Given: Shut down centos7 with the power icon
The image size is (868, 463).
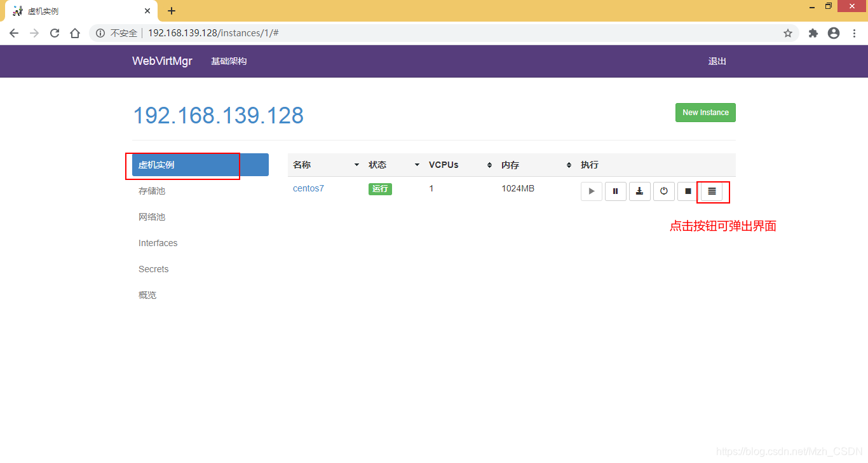Looking at the screenshot, I should click(664, 191).
